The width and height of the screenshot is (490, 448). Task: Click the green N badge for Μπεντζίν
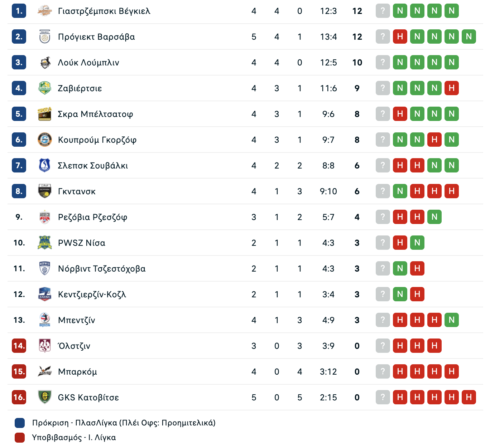pyautogui.click(x=452, y=320)
